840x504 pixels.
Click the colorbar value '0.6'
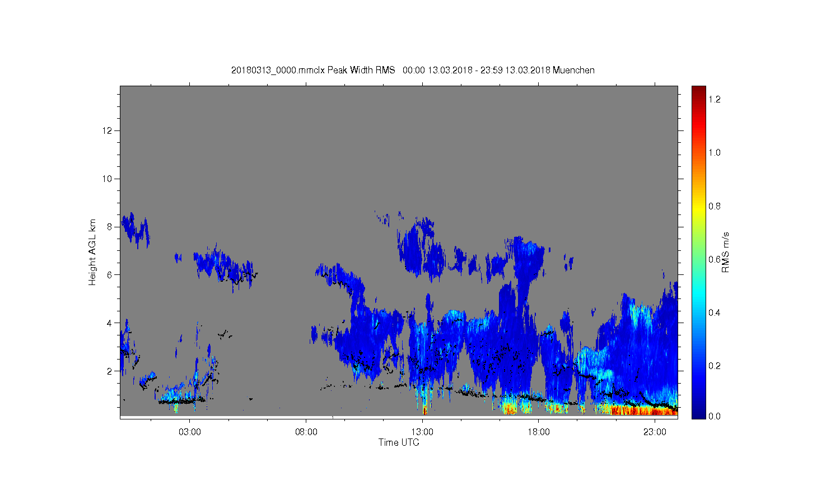tap(714, 259)
